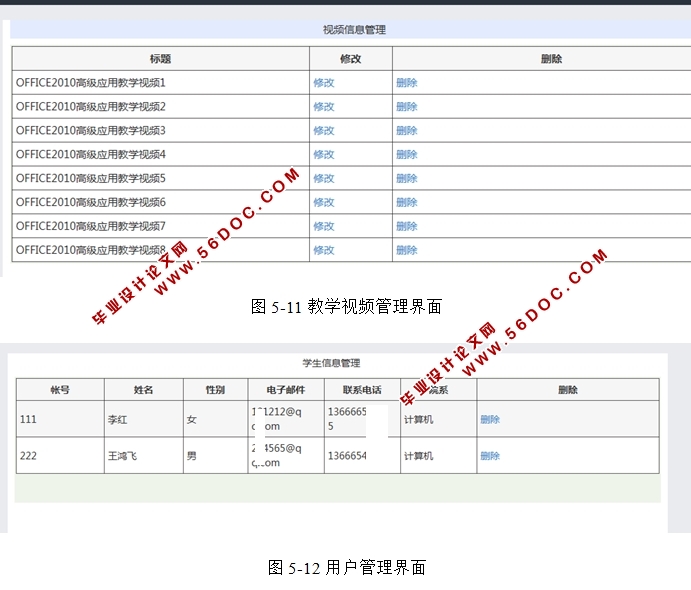Delete 教学视频1 using 删除 link
The image size is (691, 590).
pos(406,83)
